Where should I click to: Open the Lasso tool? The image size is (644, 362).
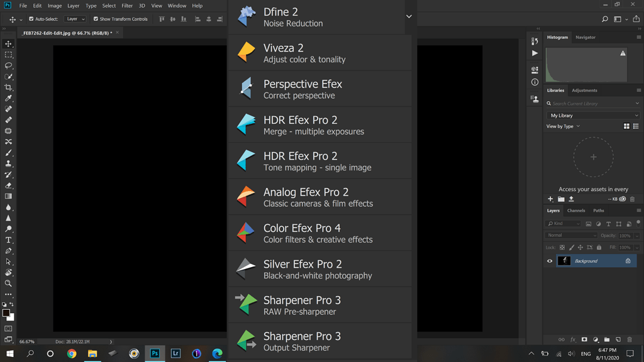coord(8,65)
